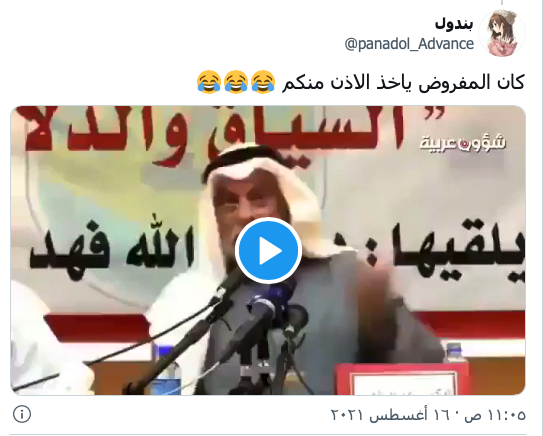Open the info icon below the video
The image size is (543, 436).
click(x=22, y=414)
